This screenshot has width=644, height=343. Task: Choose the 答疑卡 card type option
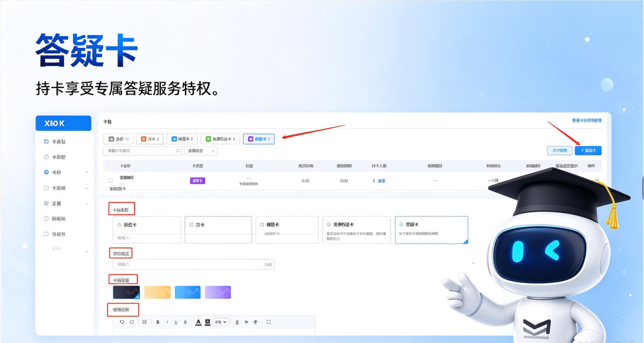[x=431, y=230]
